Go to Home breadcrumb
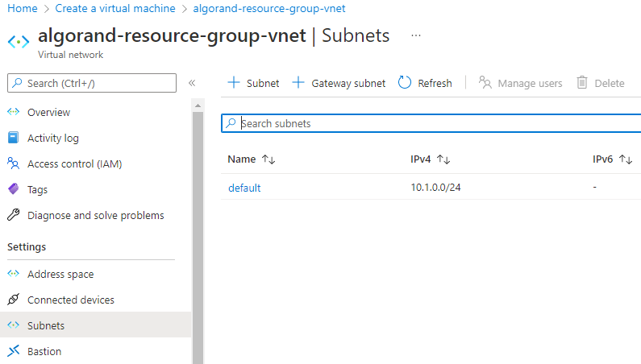The width and height of the screenshot is (641, 364). (23, 8)
